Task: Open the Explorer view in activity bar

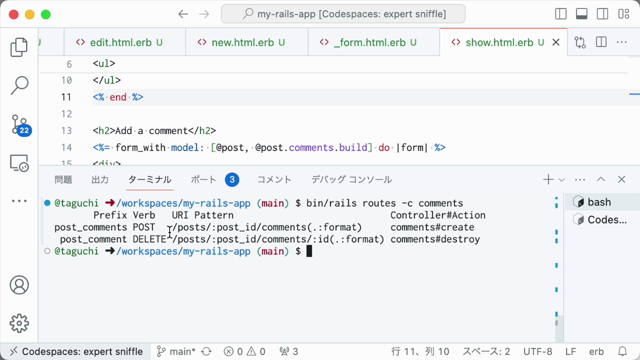Action: [x=19, y=47]
